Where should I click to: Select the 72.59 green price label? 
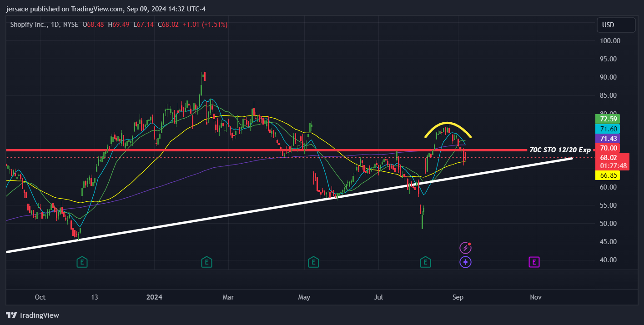click(x=608, y=119)
